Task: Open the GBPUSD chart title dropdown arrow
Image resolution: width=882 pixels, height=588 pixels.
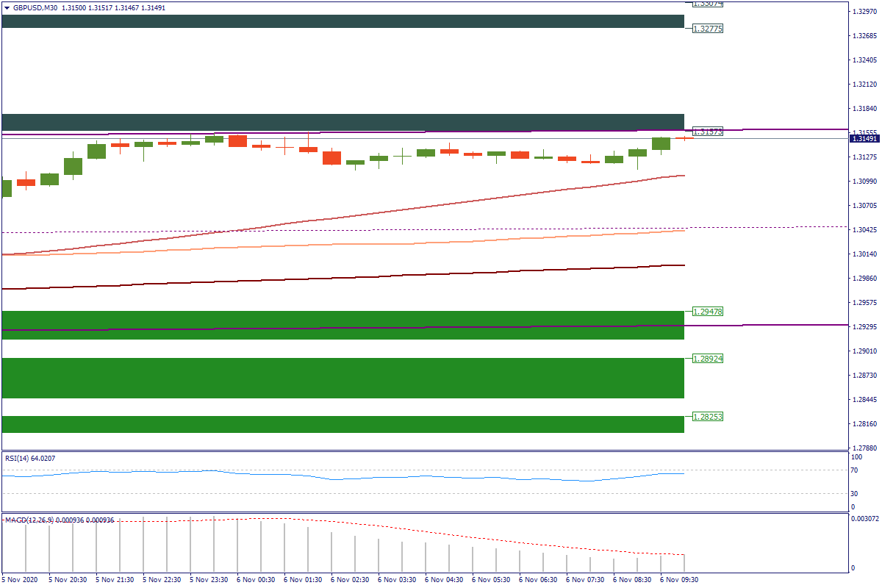Action: point(7,7)
